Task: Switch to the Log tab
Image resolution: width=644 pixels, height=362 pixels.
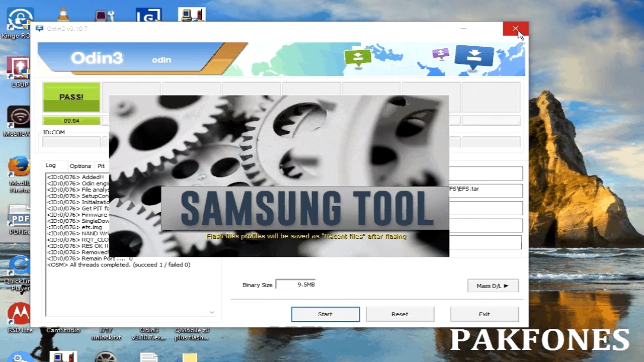Action: [51, 165]
